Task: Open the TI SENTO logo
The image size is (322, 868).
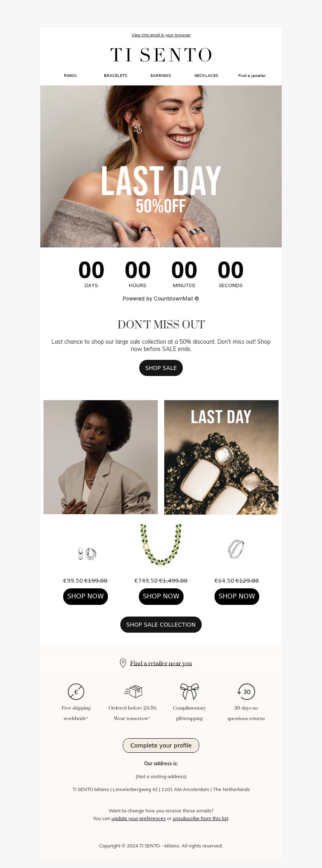Action: coord(161,55)
